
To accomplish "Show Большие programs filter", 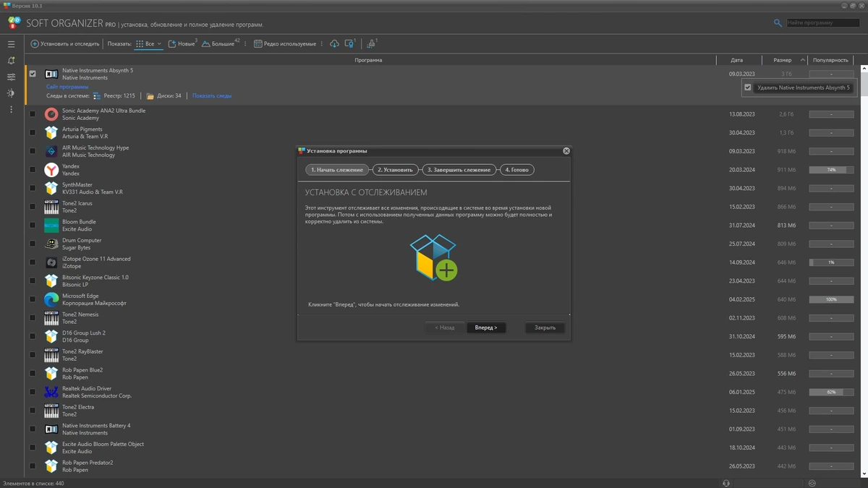I will [x=220, y=44].
